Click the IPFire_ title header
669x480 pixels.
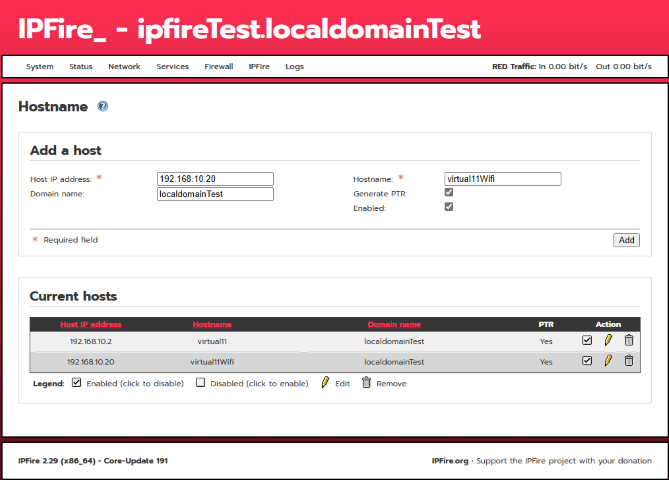62,29
